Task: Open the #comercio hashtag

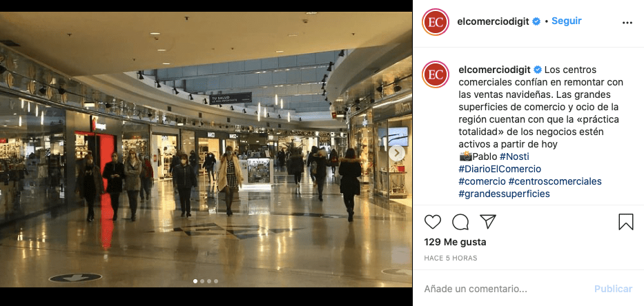Action: (482, 181)
